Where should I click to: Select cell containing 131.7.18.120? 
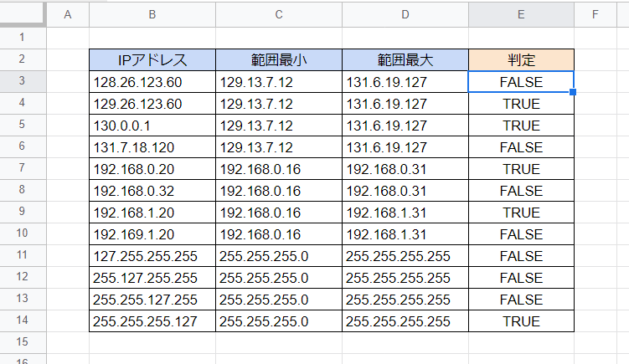(x=152, y=147)
